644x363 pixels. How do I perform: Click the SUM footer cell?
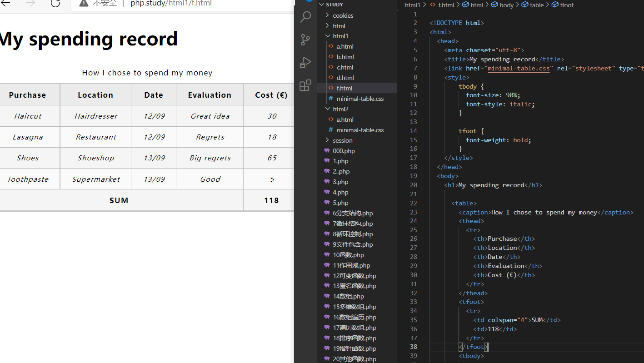pos(119,200)
